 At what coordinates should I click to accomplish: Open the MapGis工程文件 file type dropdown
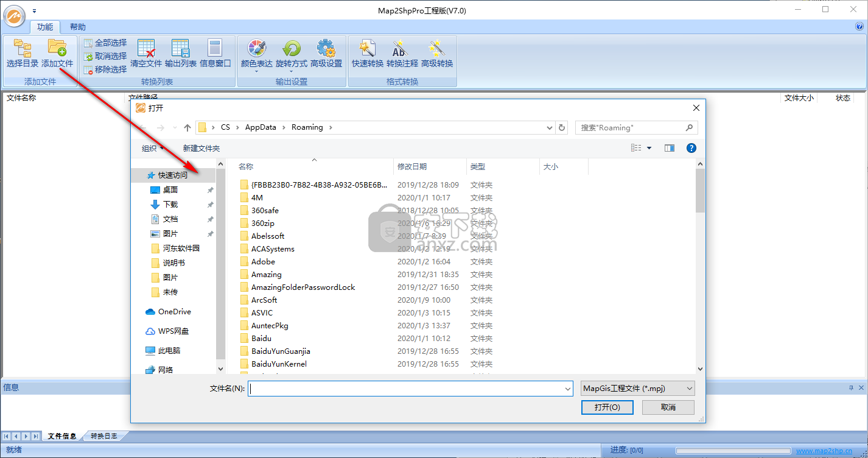[637, 388]
